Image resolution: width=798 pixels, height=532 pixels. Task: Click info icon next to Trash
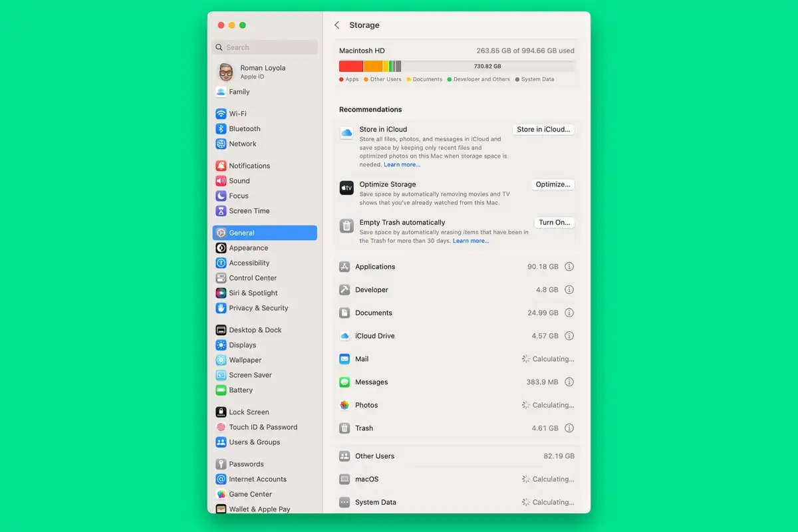point(569,428)
